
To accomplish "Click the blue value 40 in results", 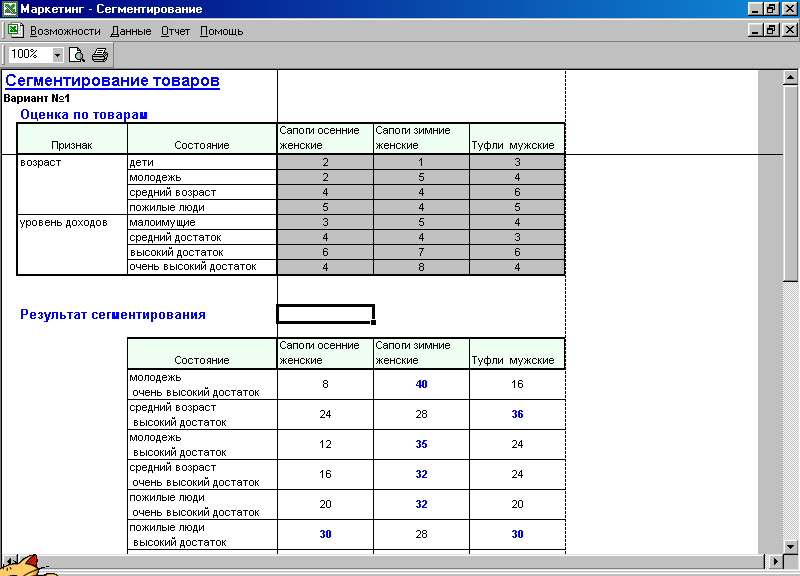I will [x=421, y=384].
